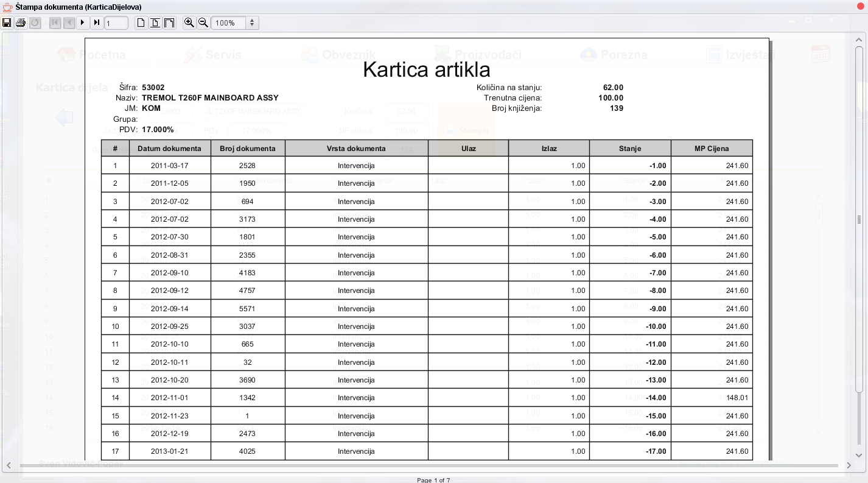Click the 'Datum dokumenta' column header
The width and height of the screenshot is (868, 483).
[x=169, y=148]
